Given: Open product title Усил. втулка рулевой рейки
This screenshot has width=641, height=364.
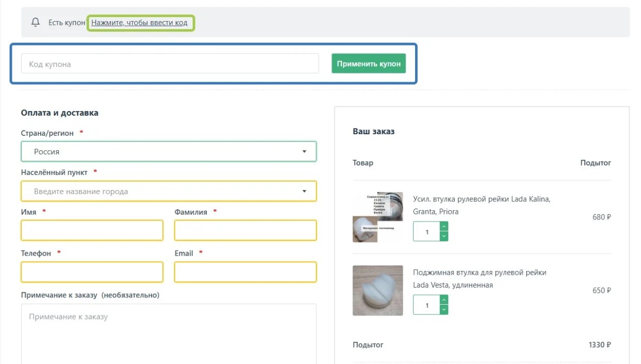Looking at the screenshot, I should pos(481,205).
